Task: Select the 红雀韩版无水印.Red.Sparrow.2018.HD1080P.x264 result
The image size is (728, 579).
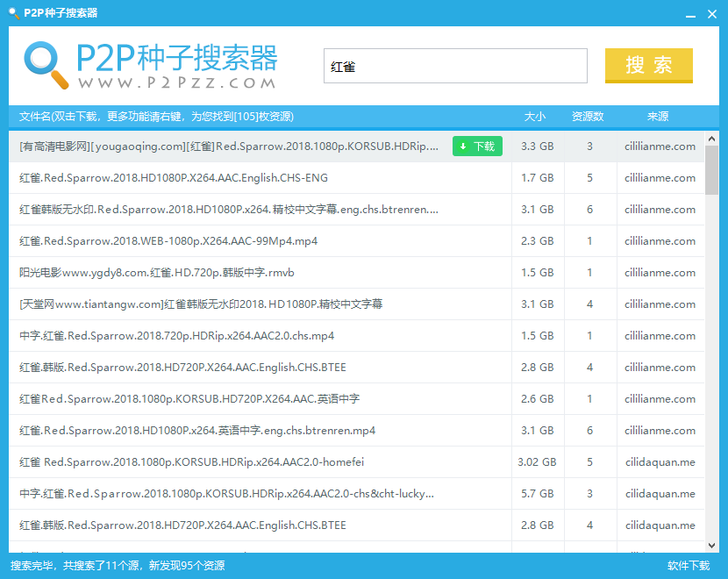Action: point(357,210)
